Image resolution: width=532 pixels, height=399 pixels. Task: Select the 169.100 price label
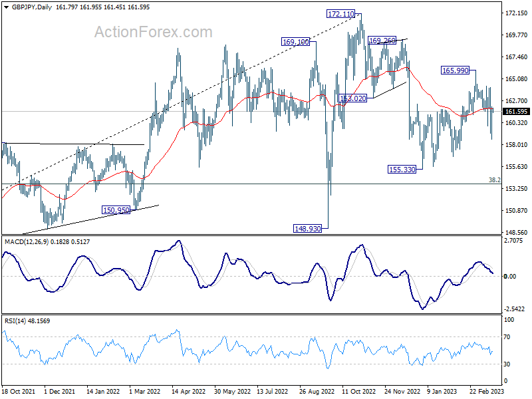(x=295, y=42)
